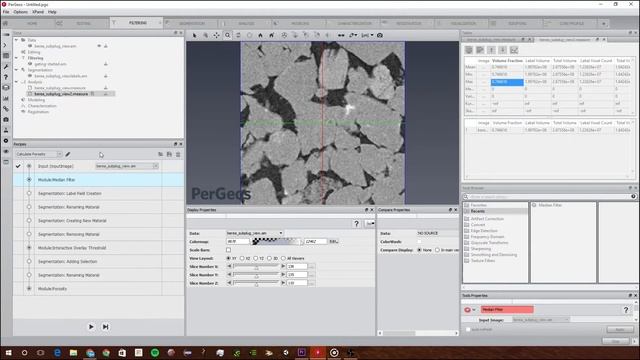Select the XZ view layout radio button
This screenshot has width=640, height=360.
pos(242,258)
